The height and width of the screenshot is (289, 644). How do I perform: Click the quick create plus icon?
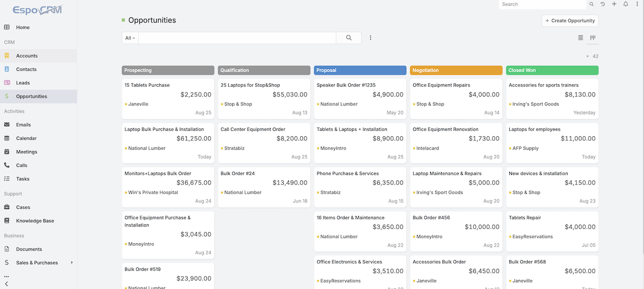pyautogui.click(x=614, y=4)
